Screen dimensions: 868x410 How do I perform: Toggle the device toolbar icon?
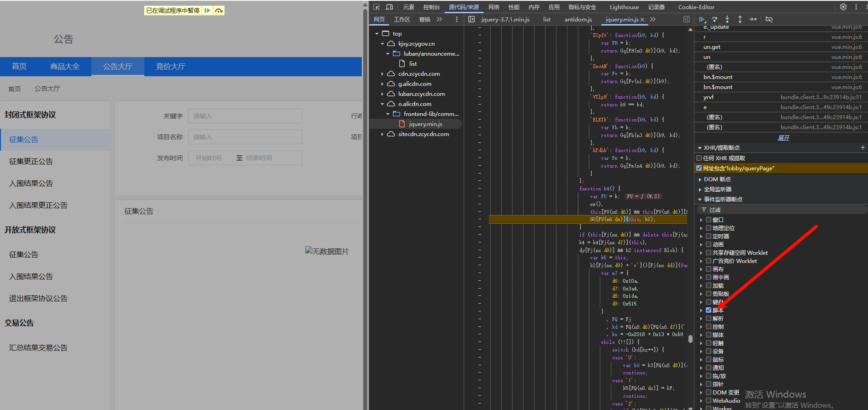(x=389, y=7)
